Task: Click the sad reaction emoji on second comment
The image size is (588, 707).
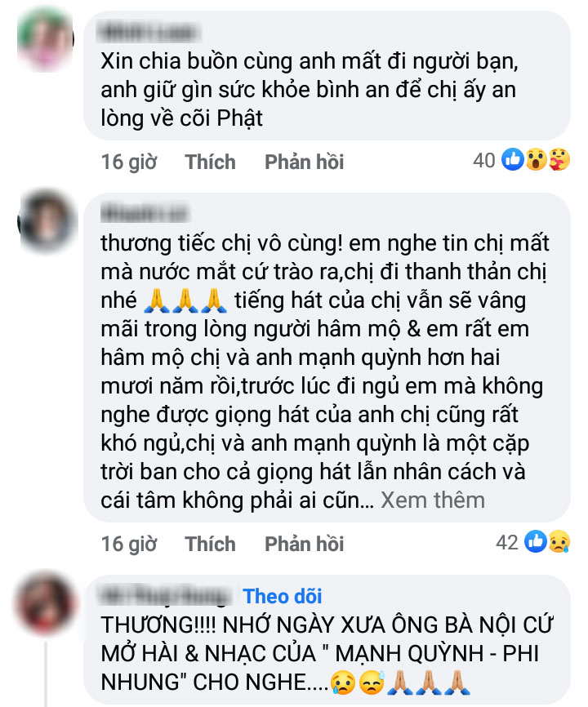Action: click(x=559, y=541)
